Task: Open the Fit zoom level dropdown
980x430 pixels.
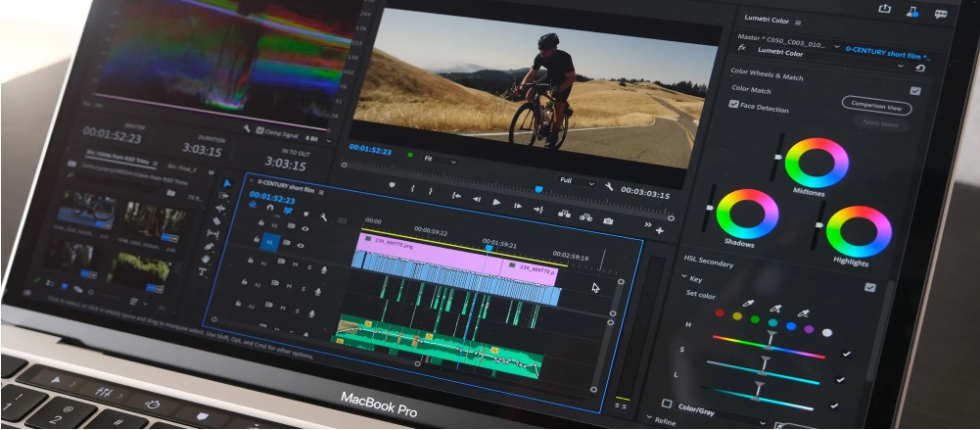Action: [x=441, y=160]
